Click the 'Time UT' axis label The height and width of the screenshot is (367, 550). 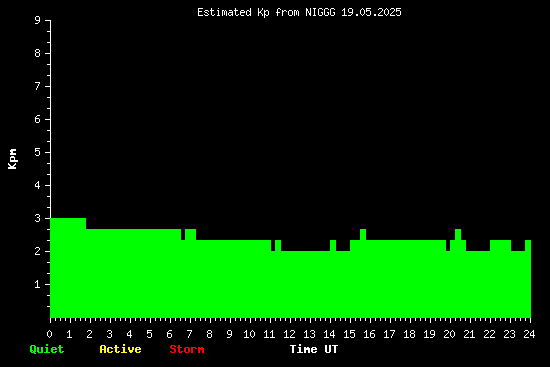tap(314, 349)
